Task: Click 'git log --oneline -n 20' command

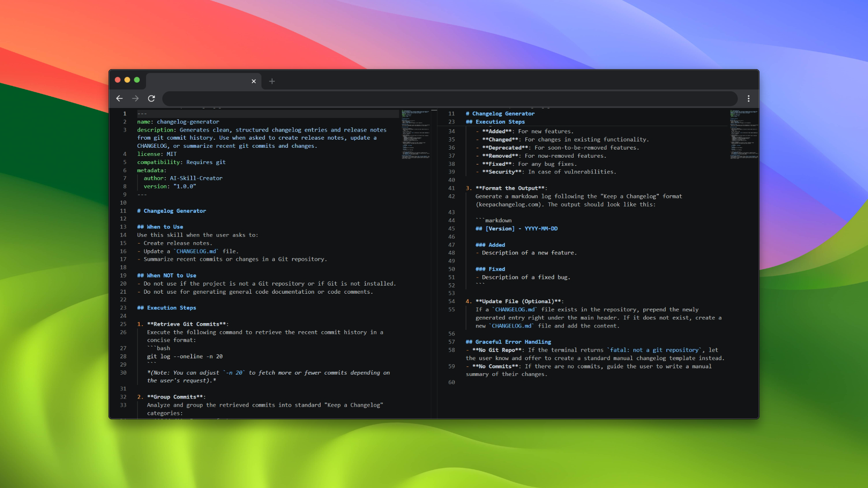Action: coord(185,357)
